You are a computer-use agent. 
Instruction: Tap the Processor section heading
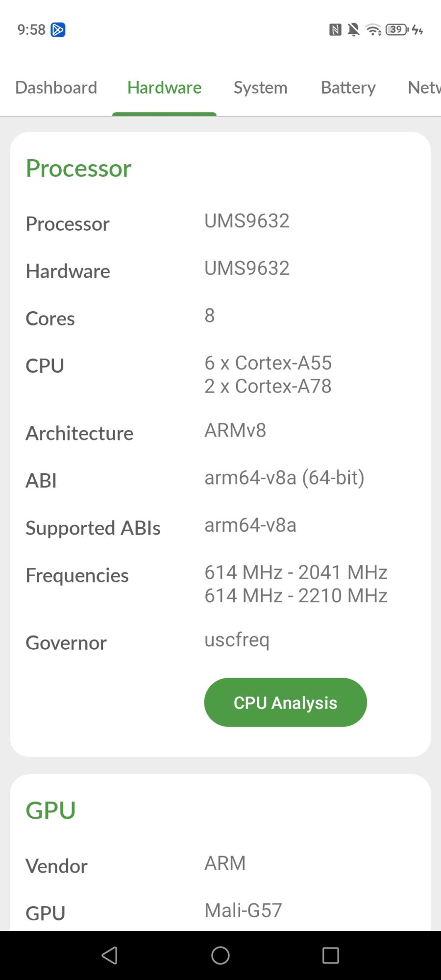coord(78,169)
